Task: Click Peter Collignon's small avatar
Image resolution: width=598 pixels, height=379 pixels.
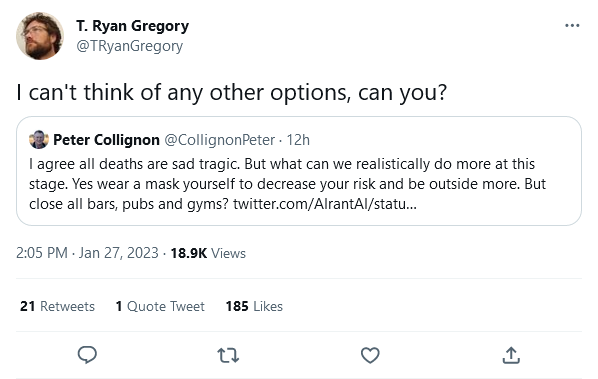Action: 39,140
